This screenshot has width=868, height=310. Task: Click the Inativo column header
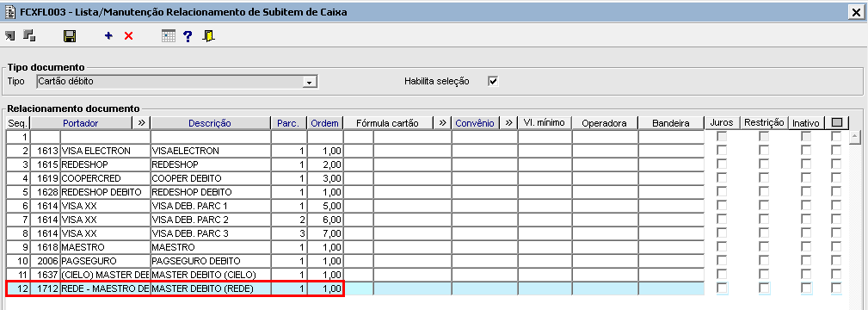[806, 122]
